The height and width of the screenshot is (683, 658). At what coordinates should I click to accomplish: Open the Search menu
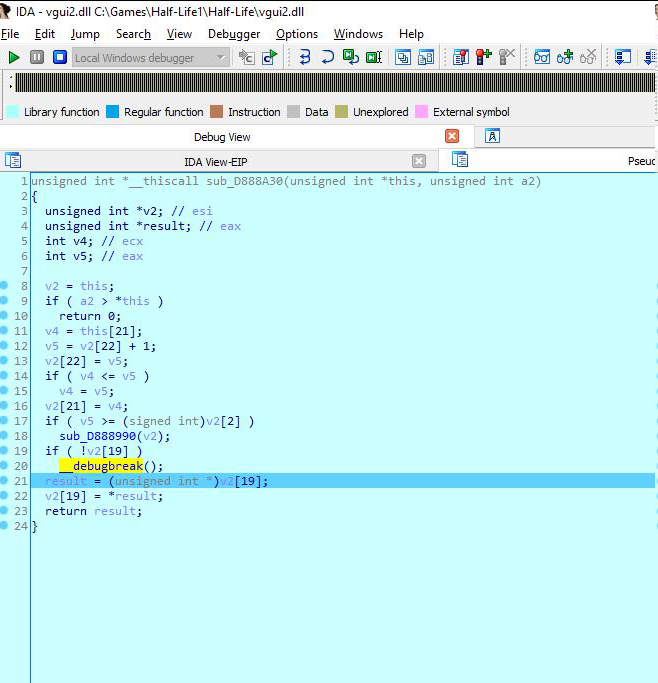[133, 34]
